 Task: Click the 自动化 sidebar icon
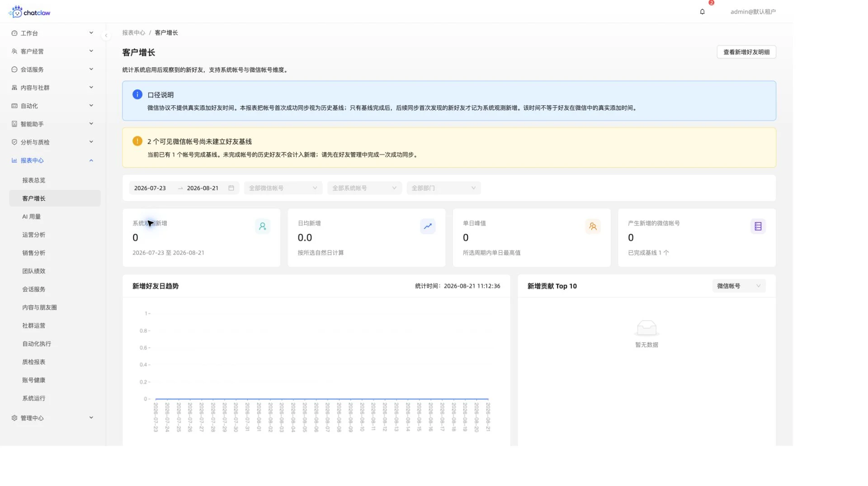coord(14,106)
